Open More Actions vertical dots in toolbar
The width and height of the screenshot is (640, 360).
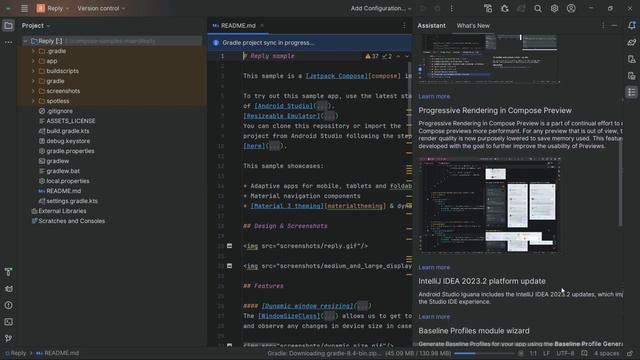pyautogui.click(x=451, y=8)
